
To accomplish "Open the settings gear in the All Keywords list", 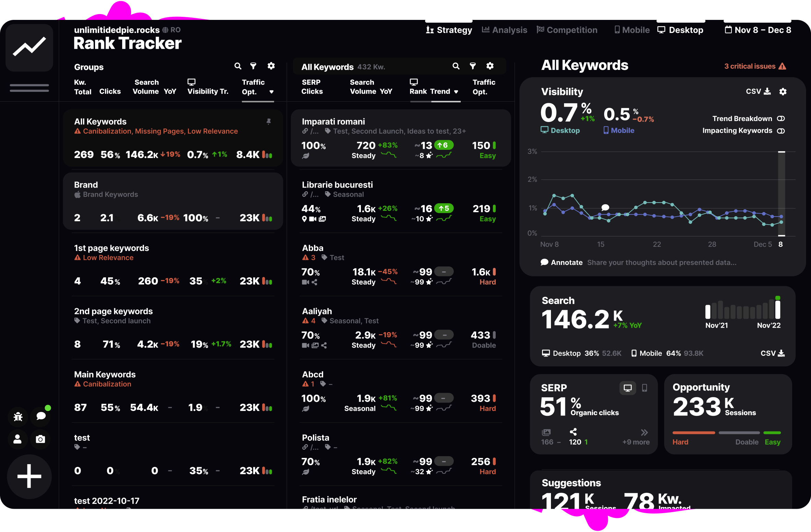I will [490, 66].
